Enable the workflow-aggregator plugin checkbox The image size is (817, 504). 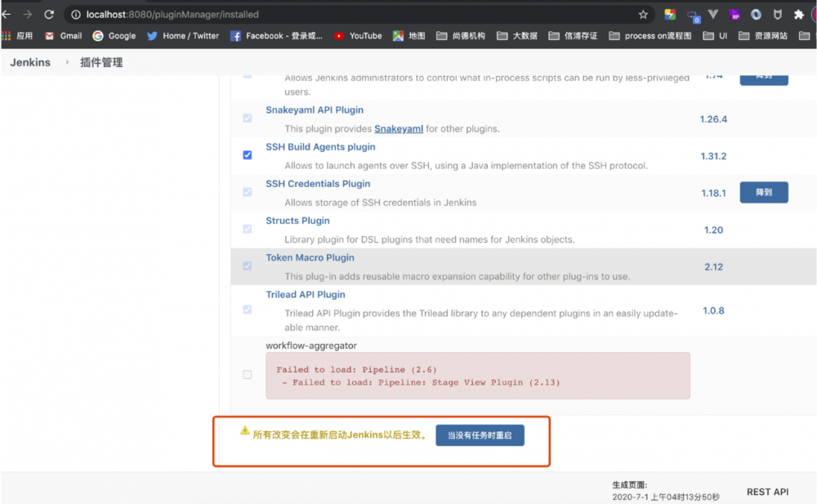tap(248, 374)
